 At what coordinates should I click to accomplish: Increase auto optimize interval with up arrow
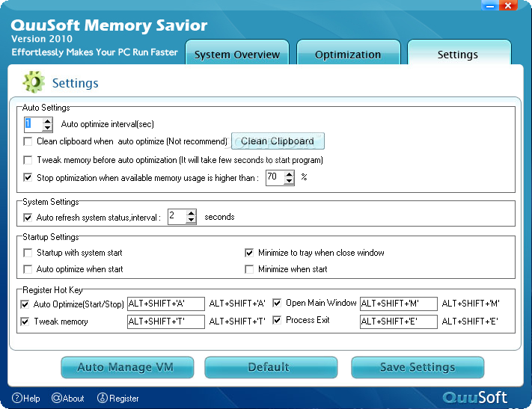tap(47, 121)
